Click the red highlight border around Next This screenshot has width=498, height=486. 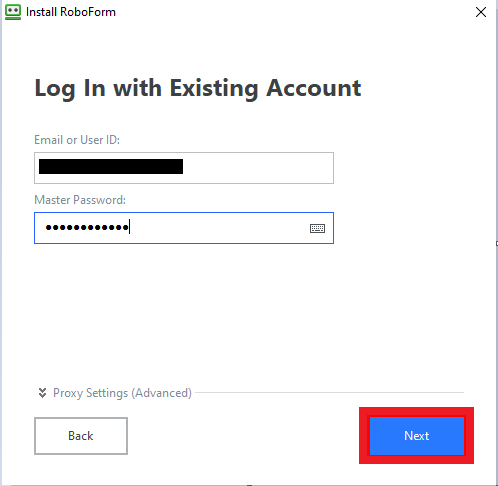point(417,412)
